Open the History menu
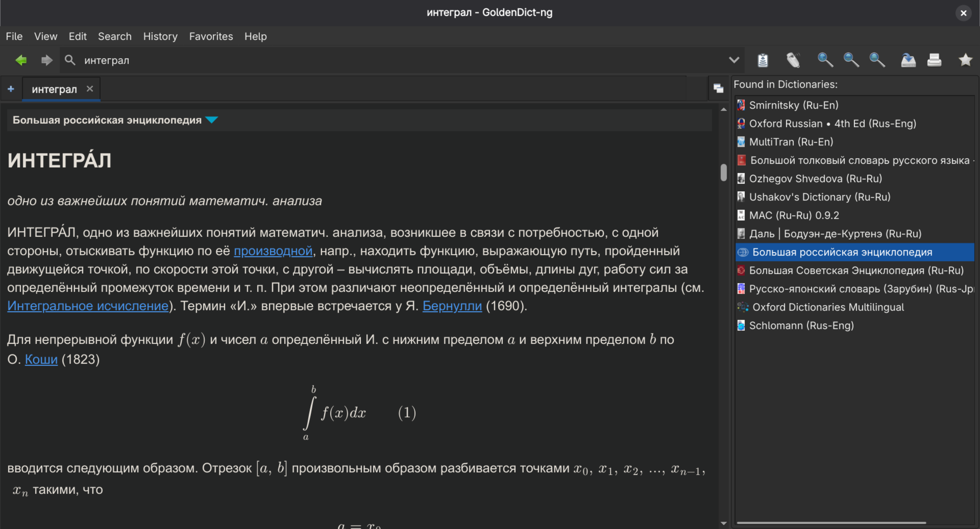The height and width of the screenshot is (529, 980). click(x=160, y=36)
